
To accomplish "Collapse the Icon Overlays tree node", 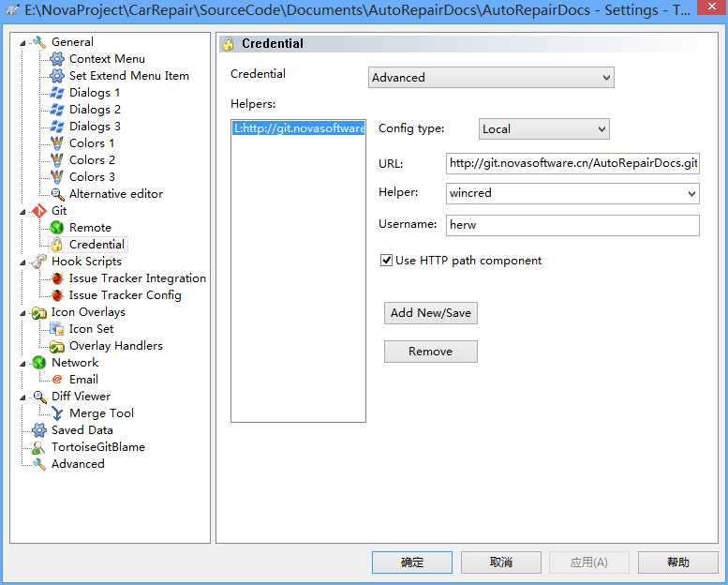I will [22, 313].
